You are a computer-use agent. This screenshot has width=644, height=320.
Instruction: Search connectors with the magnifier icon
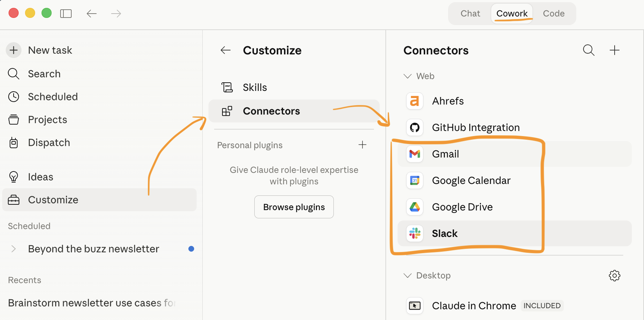[589, 50]
